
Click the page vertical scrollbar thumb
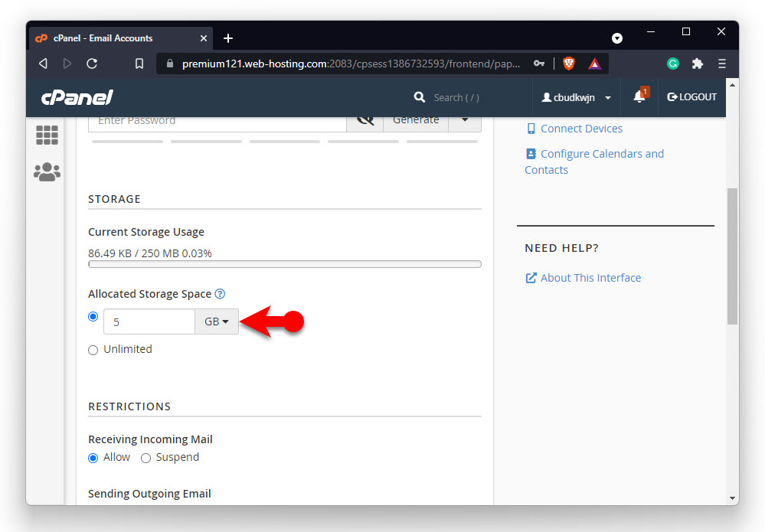[x=732, y=256]
